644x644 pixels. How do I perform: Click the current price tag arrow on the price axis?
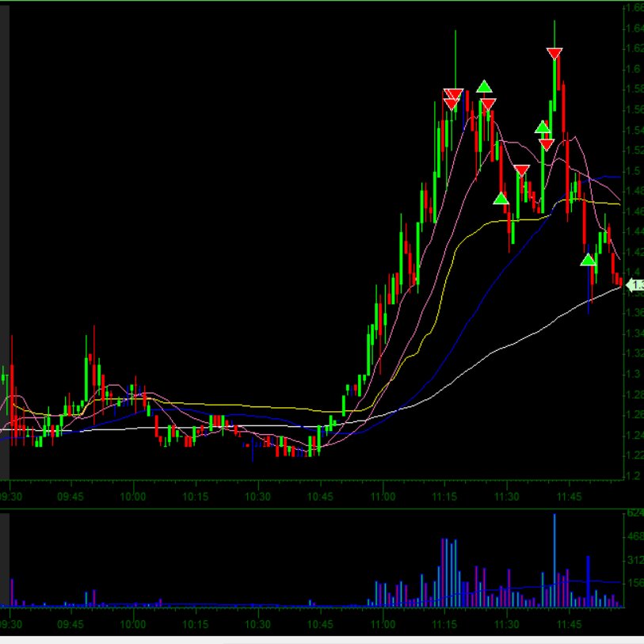coord(634,284)
